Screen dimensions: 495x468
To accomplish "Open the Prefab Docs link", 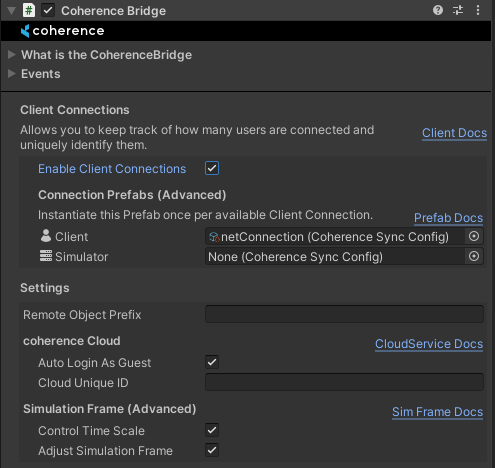I will click(448, 218).
